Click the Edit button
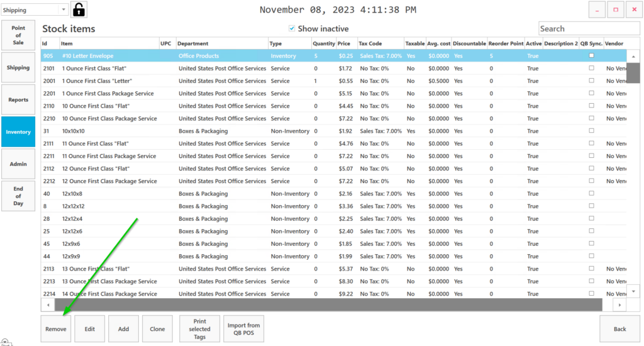 90,329
